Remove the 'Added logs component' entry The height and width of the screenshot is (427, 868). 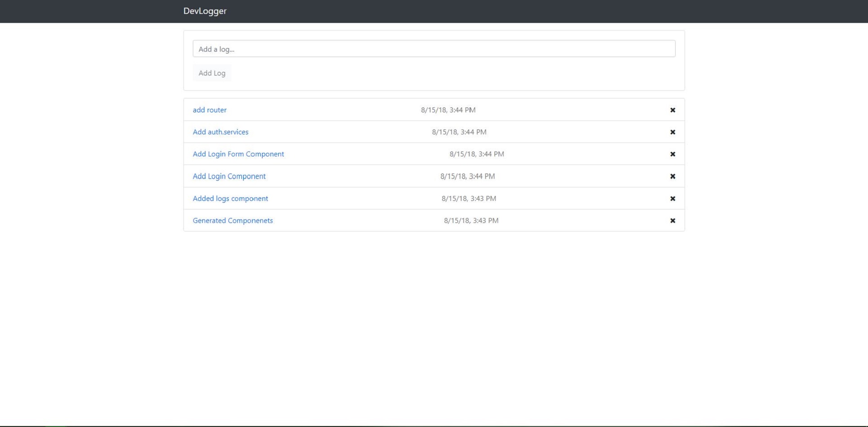[x=672, y=199]
